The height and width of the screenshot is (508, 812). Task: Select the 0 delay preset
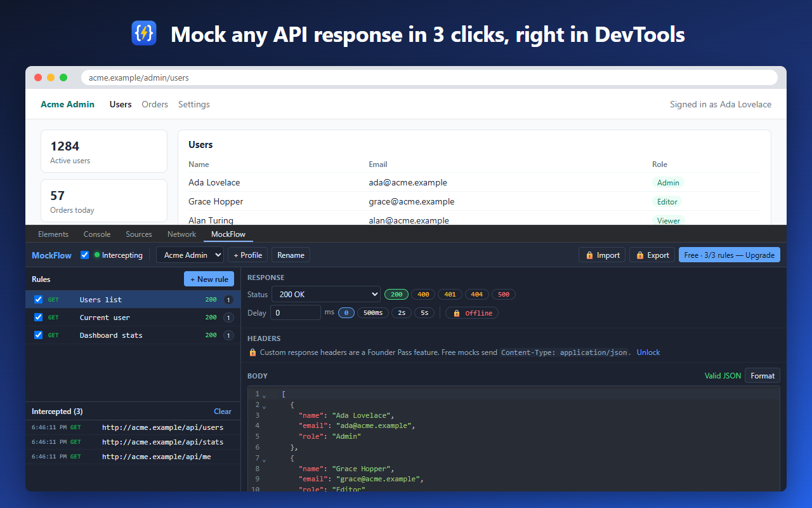tap(346, 313)
